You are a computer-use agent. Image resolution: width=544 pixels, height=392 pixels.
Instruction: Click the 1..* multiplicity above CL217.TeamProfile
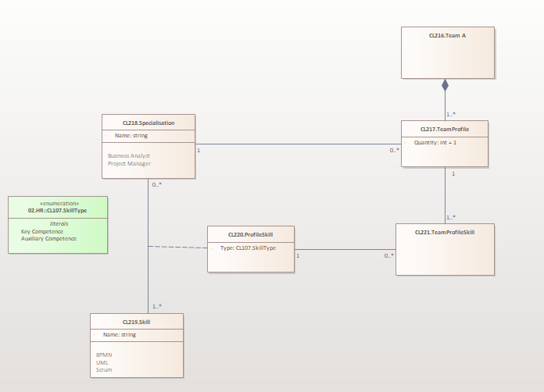pos(451,114)
